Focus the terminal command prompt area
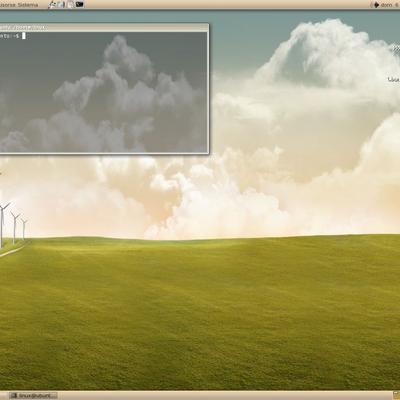The height and width of the screenshot is (400, 400). (x=104, y=92)
